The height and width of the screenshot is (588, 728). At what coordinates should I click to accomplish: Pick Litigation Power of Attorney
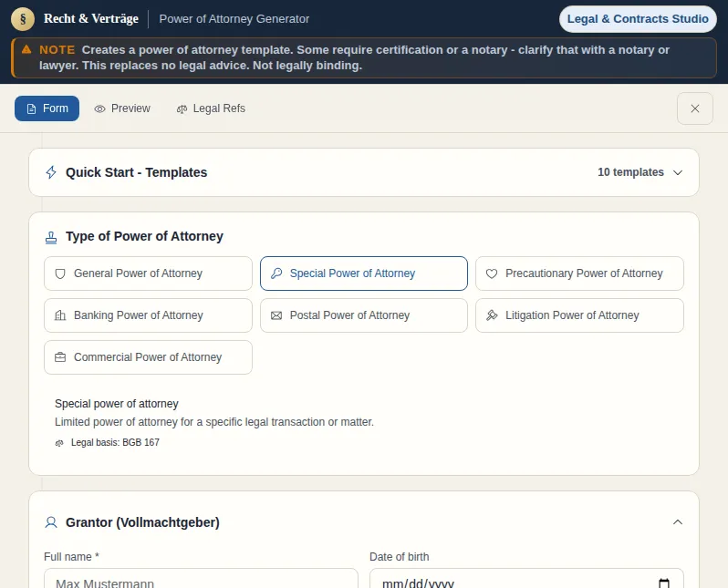579,315
